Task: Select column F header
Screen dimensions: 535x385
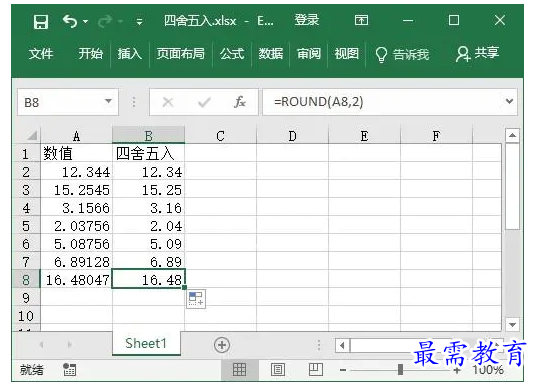Action: click(436, 136)
